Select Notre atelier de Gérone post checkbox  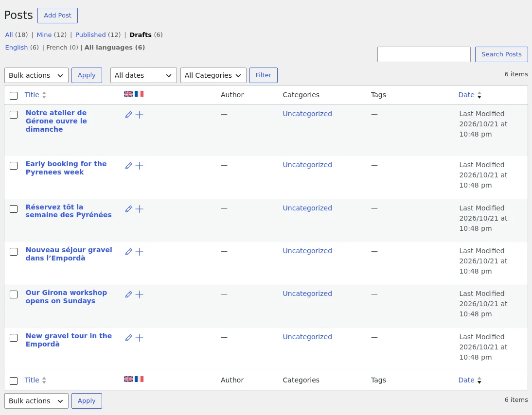pos(14,115)
